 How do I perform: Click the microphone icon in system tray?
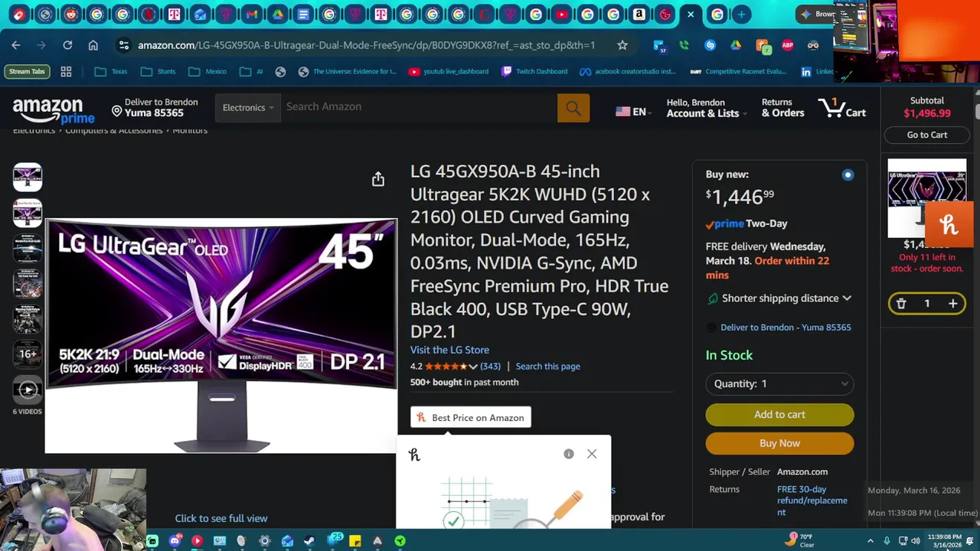887,541
